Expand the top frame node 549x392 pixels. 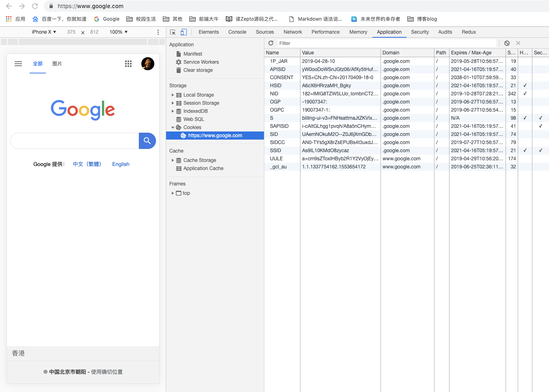[x=173, y=193]
